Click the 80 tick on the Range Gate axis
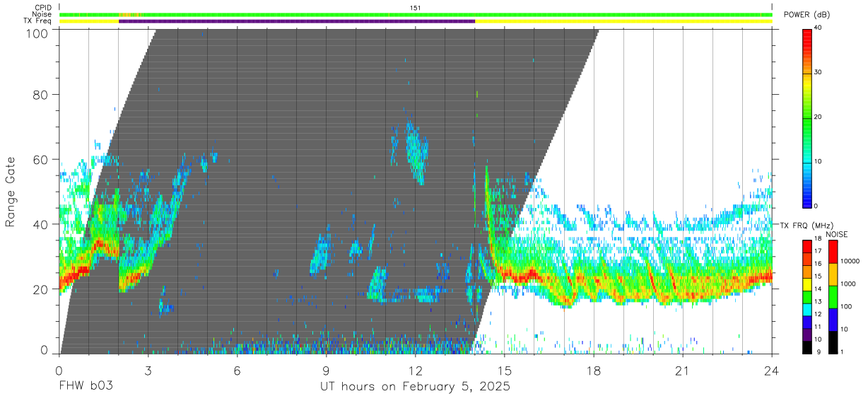The width and height of the screenshot is (868, 401). click(x=41, y=94)
